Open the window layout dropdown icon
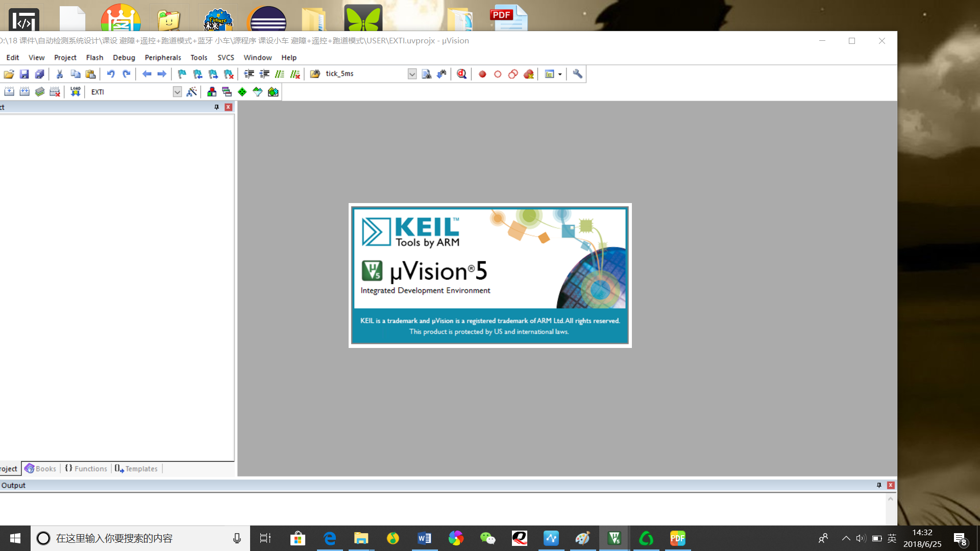This screenshot has width=980, height=551. 553,74
